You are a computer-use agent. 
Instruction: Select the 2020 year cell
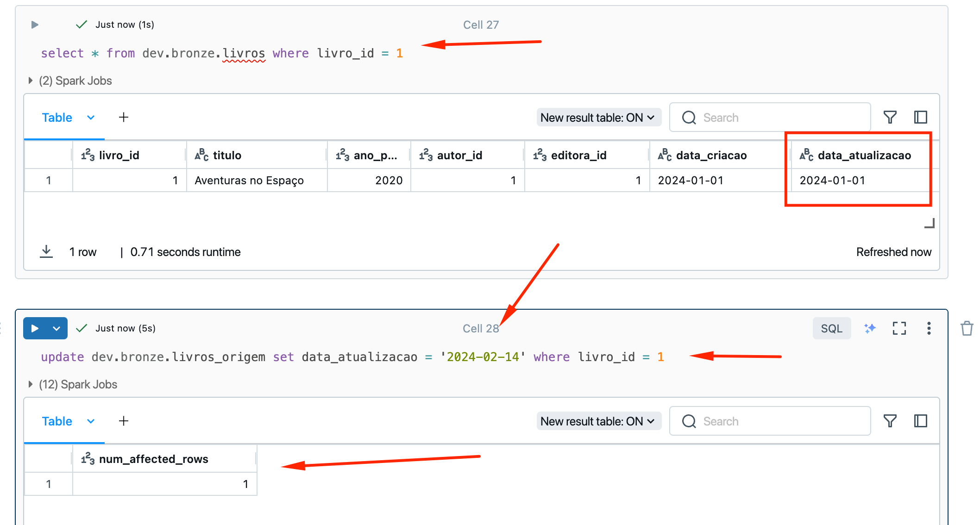click(369, 180)
